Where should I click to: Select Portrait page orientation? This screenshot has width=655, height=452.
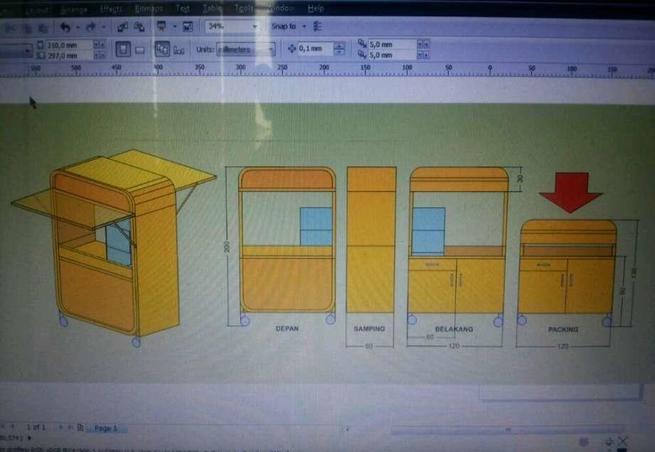122,48
